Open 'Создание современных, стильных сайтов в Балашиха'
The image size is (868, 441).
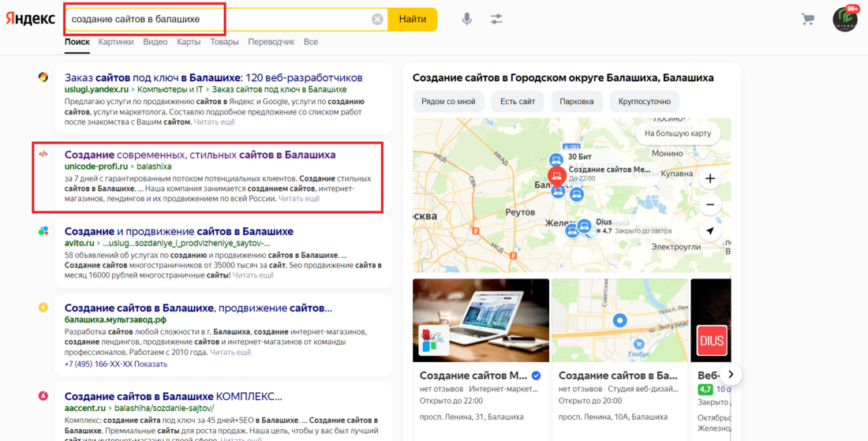[x=200, y=155]
